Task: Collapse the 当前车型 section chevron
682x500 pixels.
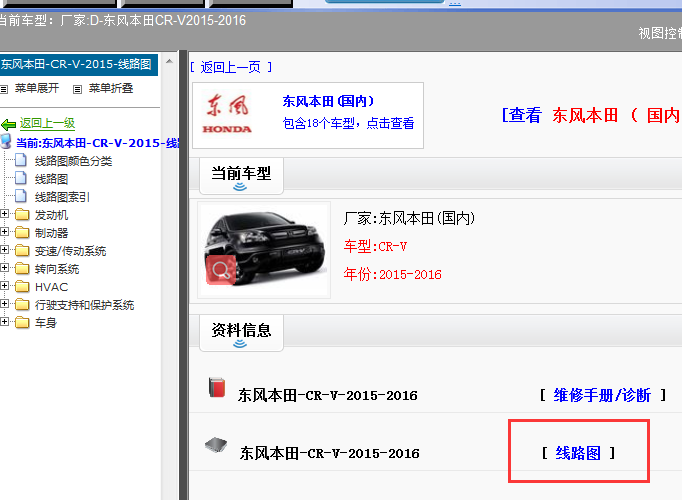Action: click(240, 187)
